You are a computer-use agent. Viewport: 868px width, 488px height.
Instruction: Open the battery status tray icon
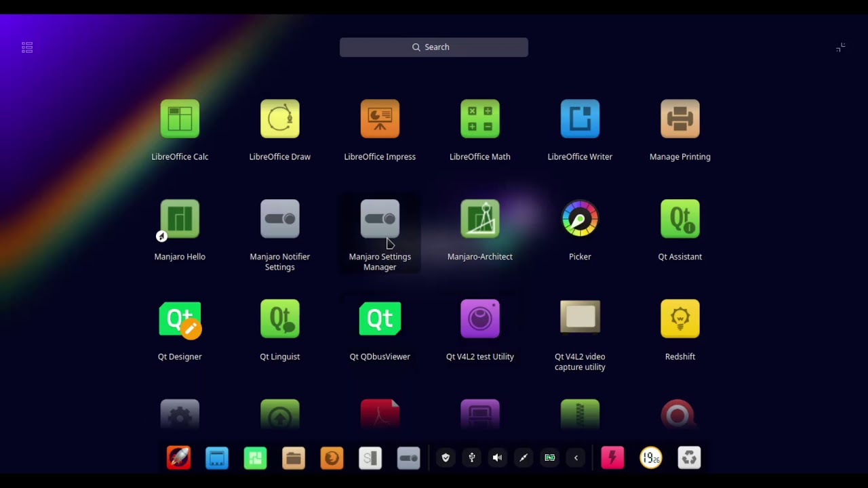pyautogui.click(x=550, y=457)
